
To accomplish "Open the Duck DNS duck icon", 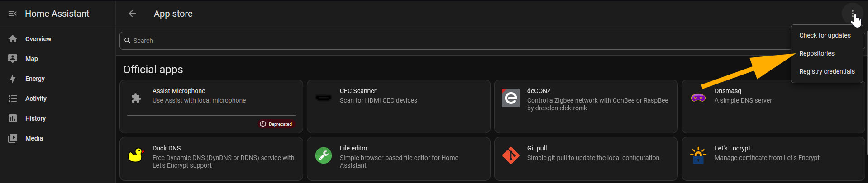I will pos(136,155).
